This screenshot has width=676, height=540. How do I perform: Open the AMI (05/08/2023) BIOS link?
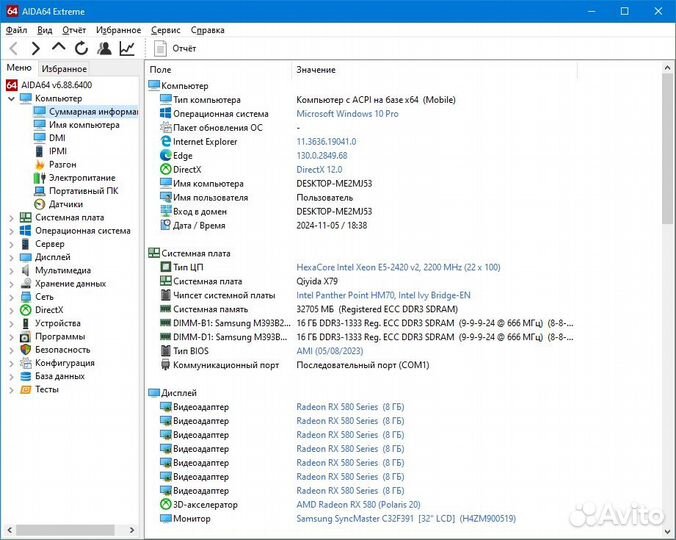click(330, 351)
